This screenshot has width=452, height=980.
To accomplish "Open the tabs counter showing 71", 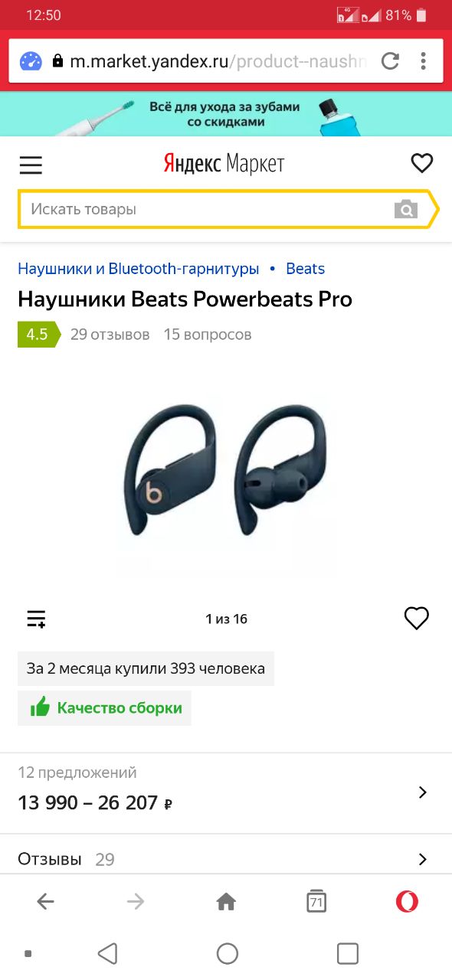I will [316, 901].
